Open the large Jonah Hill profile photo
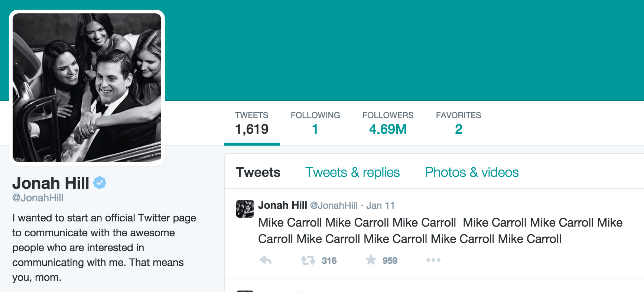The height and width of the screenshot is (292, 644). click(87, 88)
